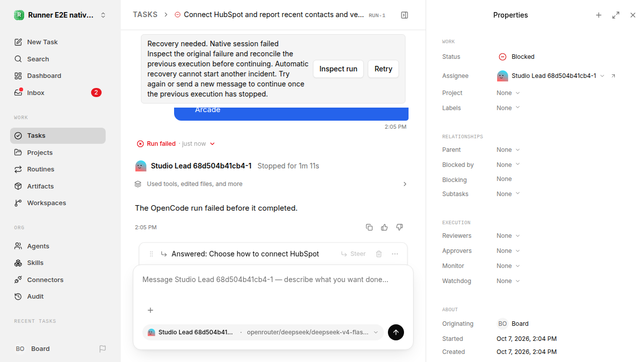The width and height of the screenshot is (644, 362).
Task: Copy the failed run message
Action: (369, 227)
